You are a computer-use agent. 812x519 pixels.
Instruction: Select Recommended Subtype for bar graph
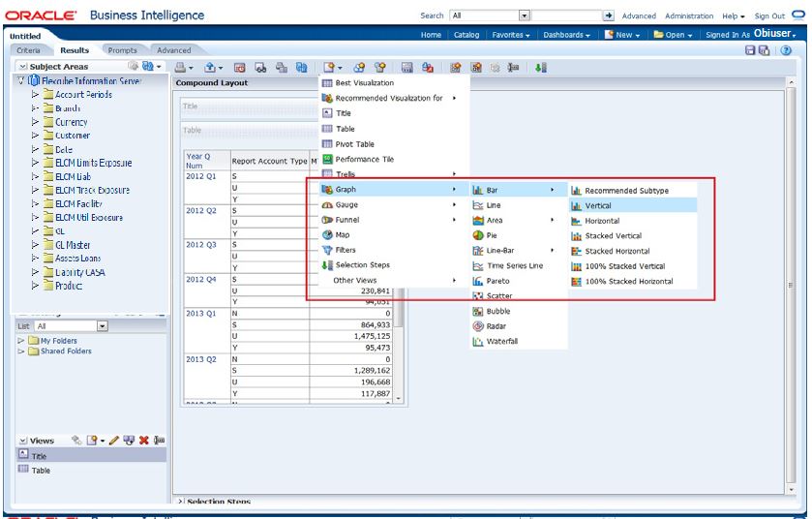tap(633, 191)
